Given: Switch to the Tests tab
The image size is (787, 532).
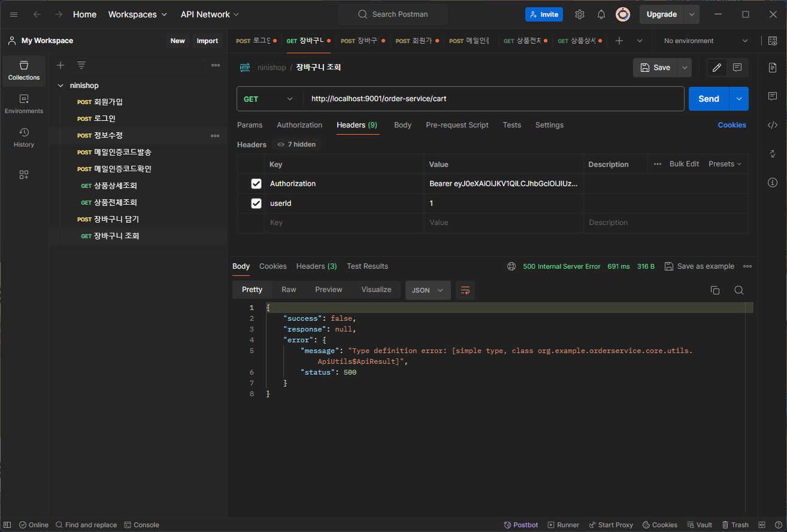Looking at the screenshot, I should tap(512, 125).
